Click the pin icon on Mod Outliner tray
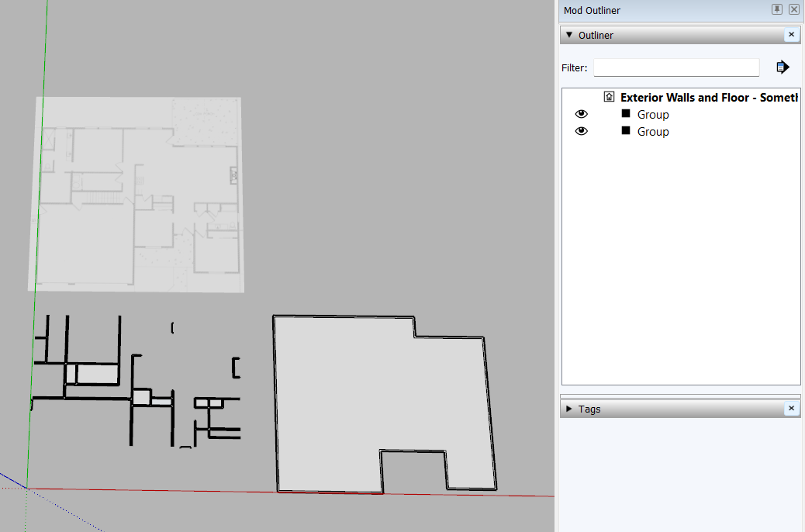 tap(777, 9)
